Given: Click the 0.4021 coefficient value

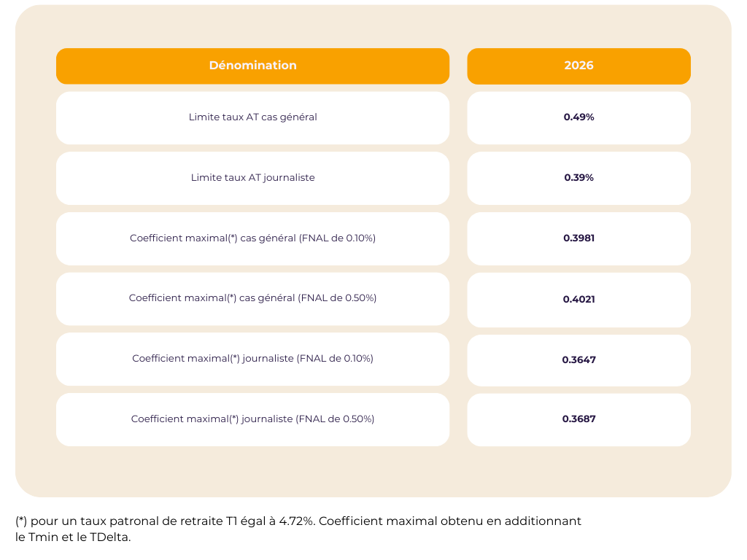Looking at the screenshot, I should point(578,300).
